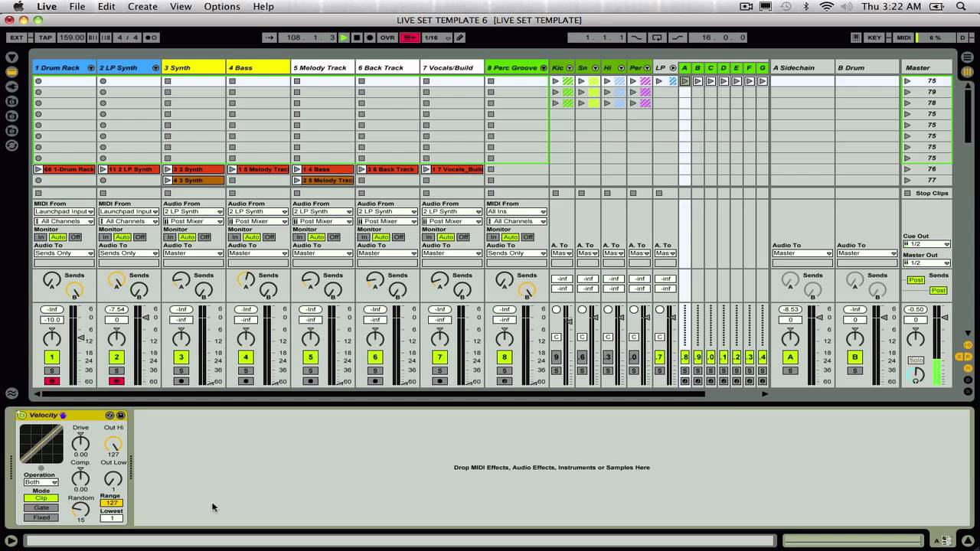Set 1 Drum Rack monitor to In
Viewport: 980px width, 551px height.
tap(41, 237)
